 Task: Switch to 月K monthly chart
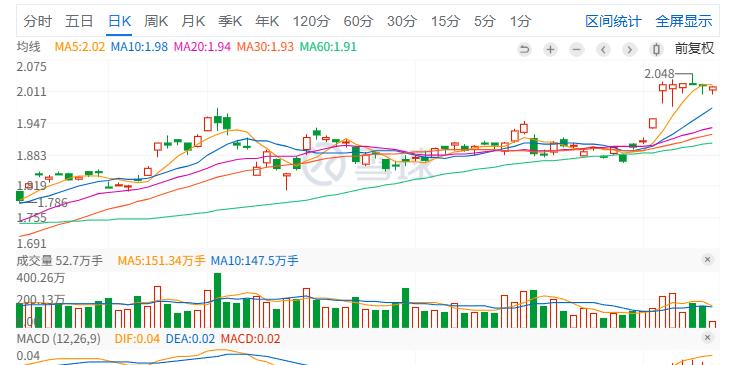point(193,21)
